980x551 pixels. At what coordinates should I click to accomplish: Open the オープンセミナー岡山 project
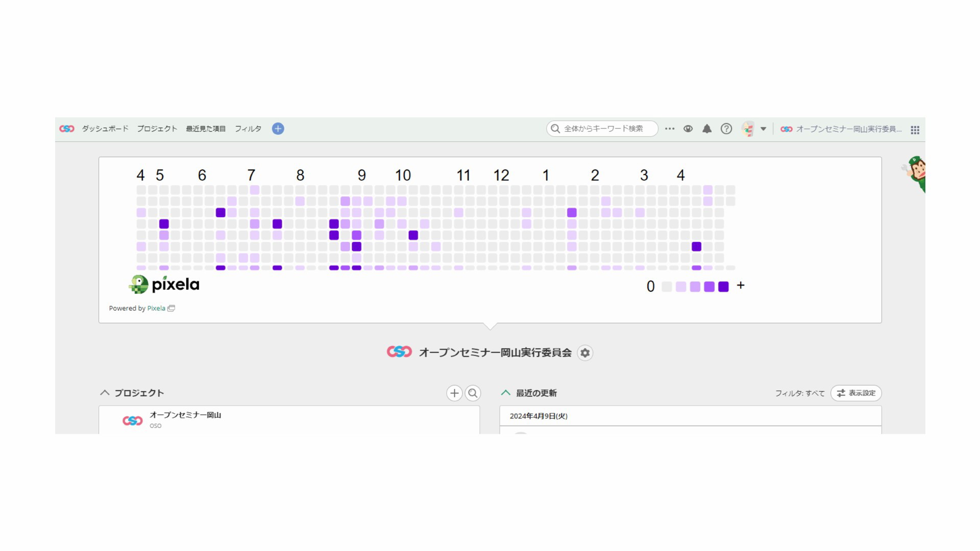185,415
